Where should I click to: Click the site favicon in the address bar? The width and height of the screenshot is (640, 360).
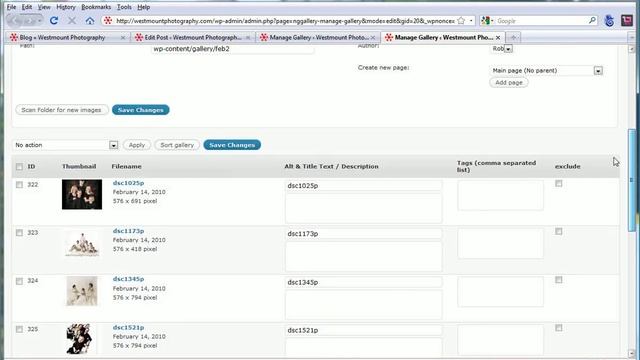tap(108, 20)
